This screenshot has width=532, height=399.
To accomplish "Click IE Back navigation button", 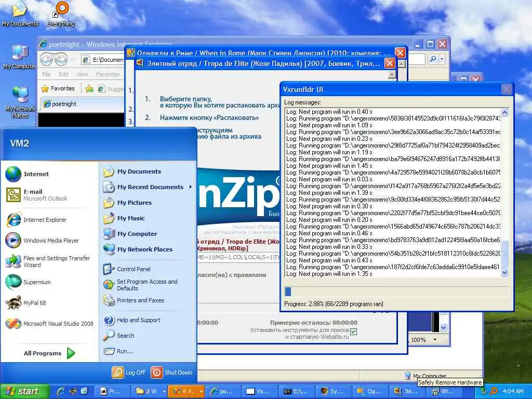I will [46, 60].
